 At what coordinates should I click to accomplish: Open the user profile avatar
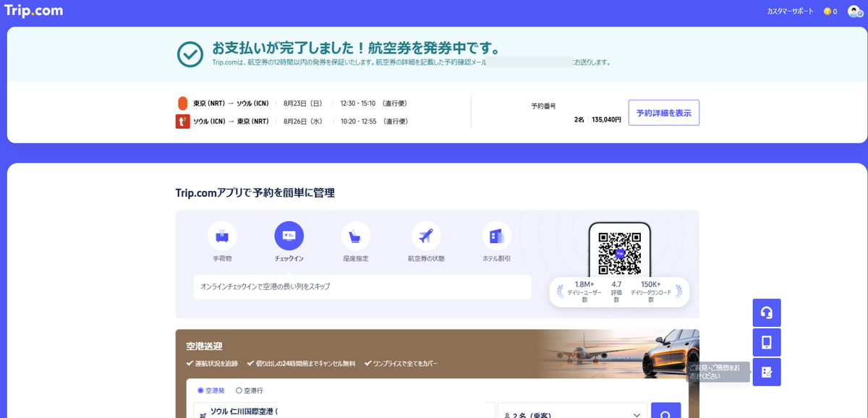[854, 12]
